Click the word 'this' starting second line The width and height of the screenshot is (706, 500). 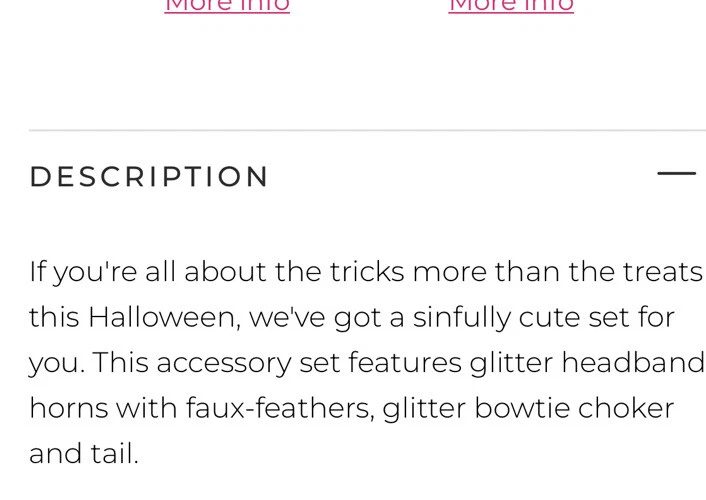point(54,318)
